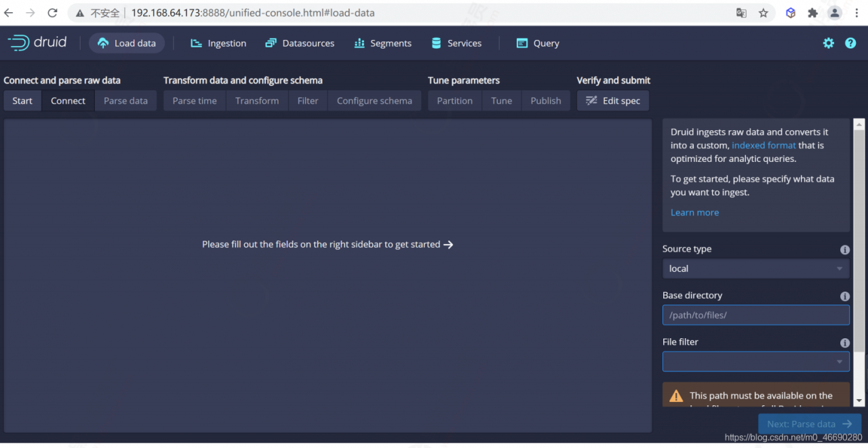This screenshot has width=868, height=448.
Task: Click the blue cube extension icon
Action: pos(791,13)
